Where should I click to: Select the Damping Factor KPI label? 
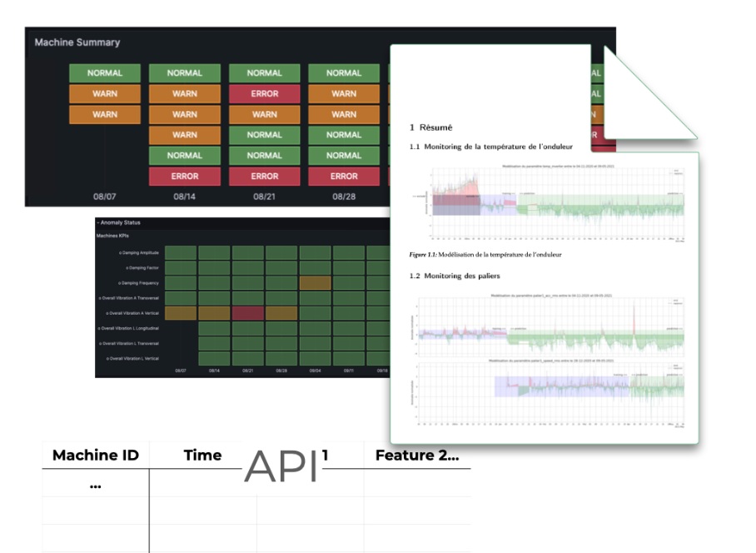point(142,267)
